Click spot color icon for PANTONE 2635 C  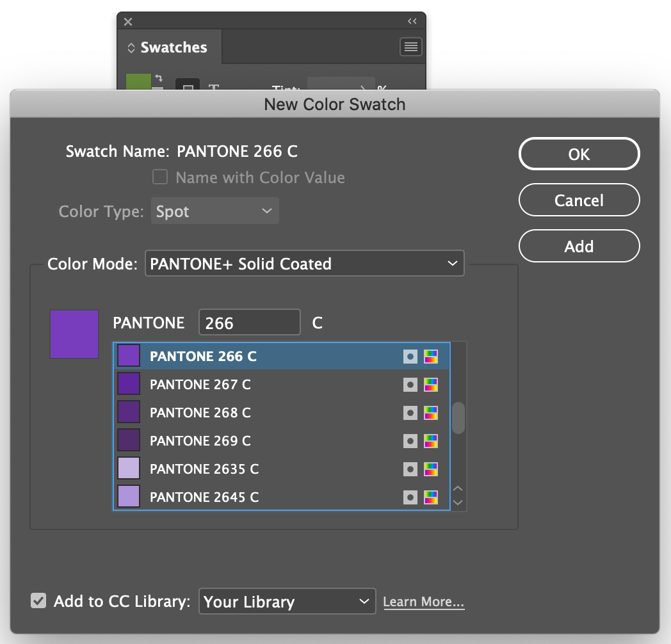click(x=410, y=469)
